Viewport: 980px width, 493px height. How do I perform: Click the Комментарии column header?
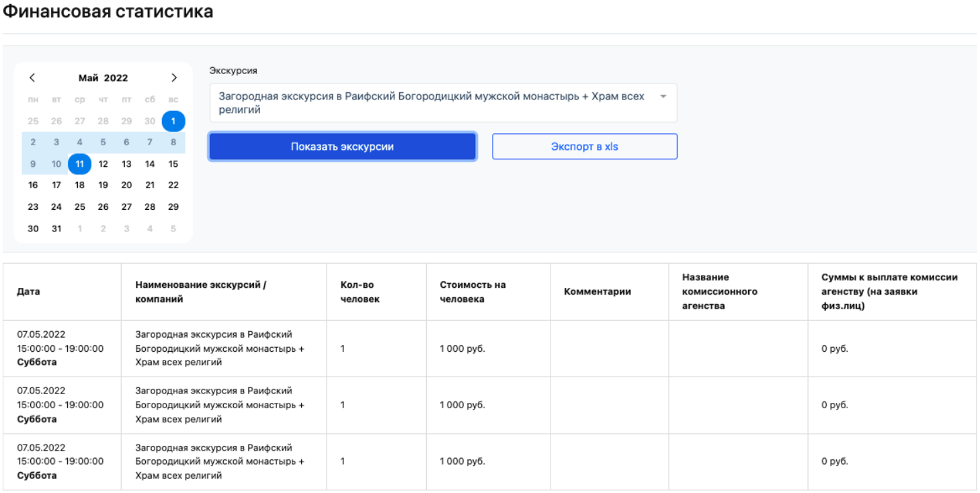(598, 292)
